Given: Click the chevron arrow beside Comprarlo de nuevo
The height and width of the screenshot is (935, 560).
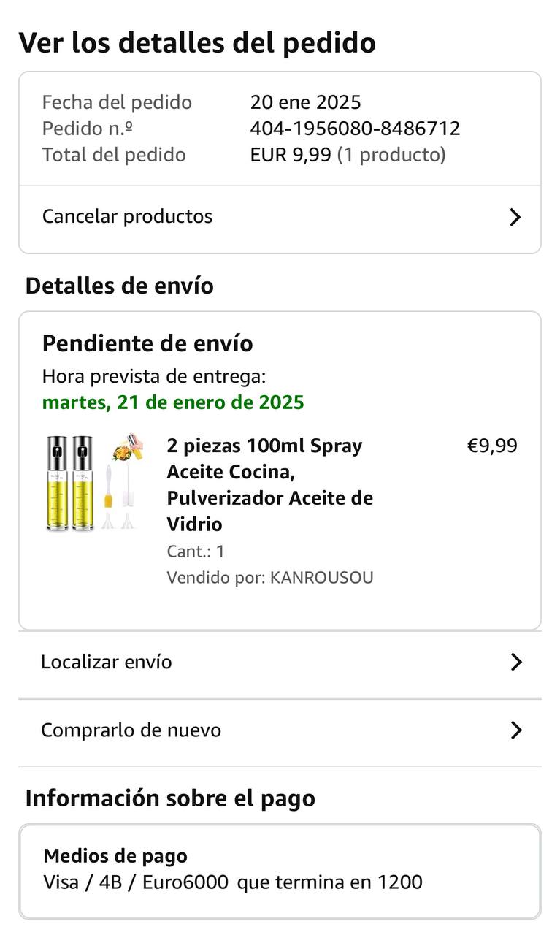Looking at the screenshot, I should 516,730.
